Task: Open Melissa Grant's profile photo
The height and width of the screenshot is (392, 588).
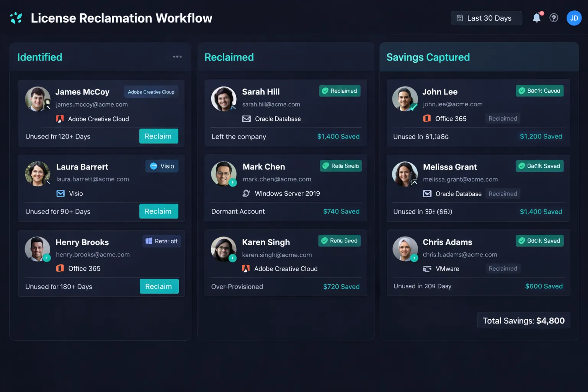Action: (405, 174)
